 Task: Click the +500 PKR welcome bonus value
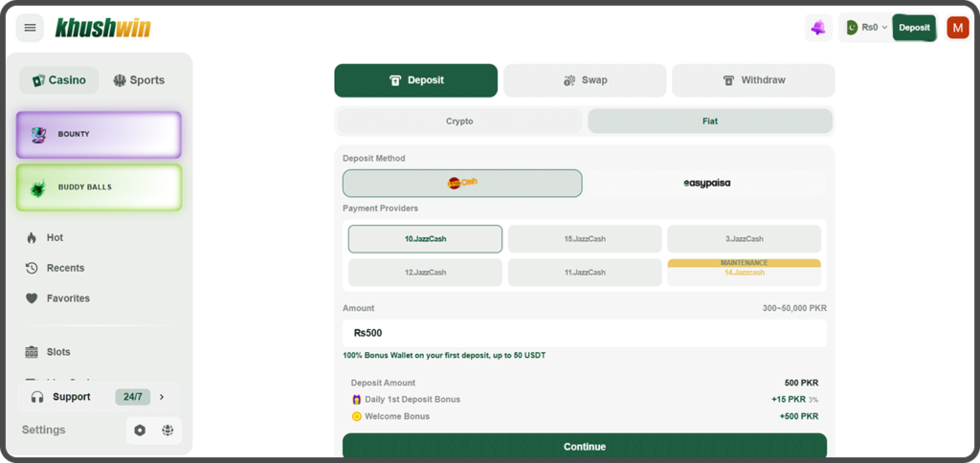click(x=799, y=416)
